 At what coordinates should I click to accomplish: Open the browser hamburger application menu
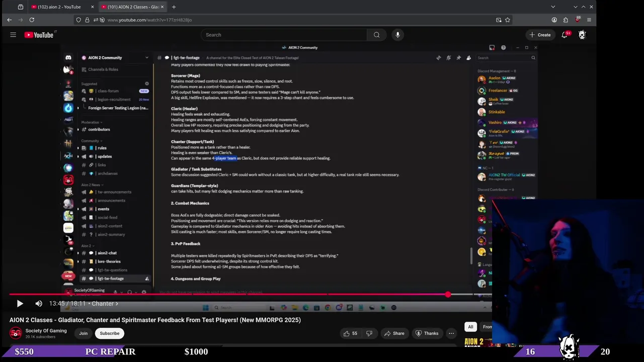(589, 20)
